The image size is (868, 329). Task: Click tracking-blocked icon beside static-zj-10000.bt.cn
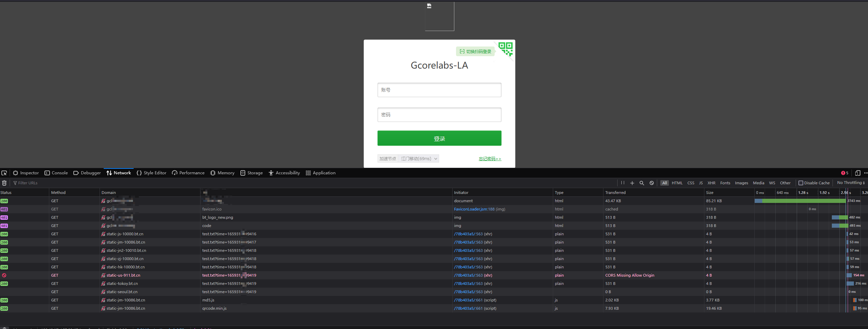coord(103,259)
